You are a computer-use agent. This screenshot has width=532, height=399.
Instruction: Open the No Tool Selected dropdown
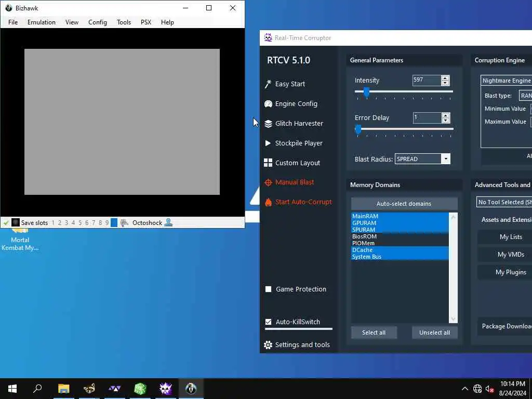click(x=504, y=202)
